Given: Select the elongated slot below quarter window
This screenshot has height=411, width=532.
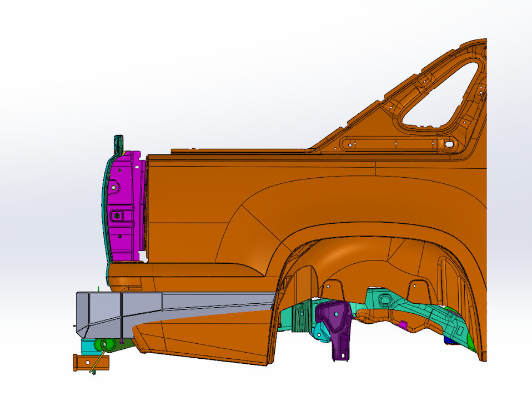Looking at the screenshot, I should [x=389, y=143].
